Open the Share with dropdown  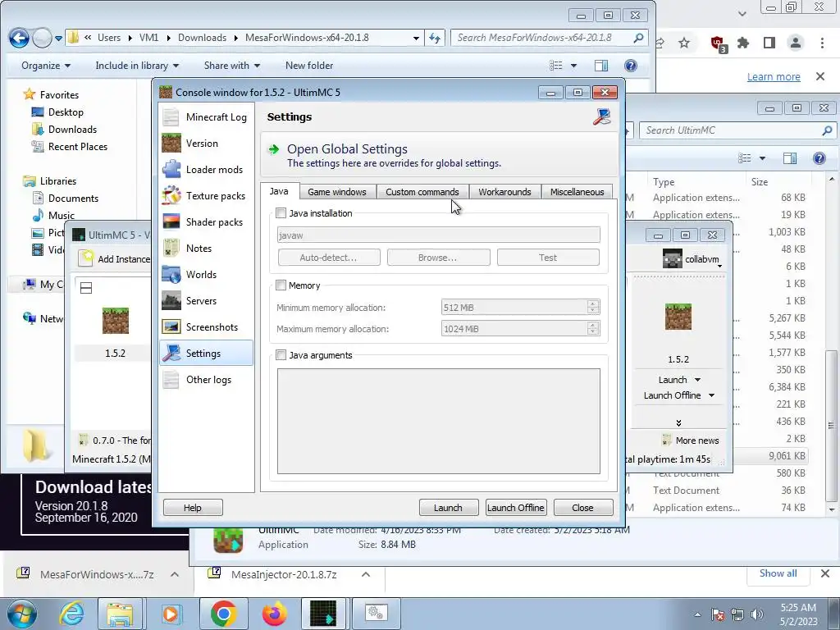click(x=232, y=66)
